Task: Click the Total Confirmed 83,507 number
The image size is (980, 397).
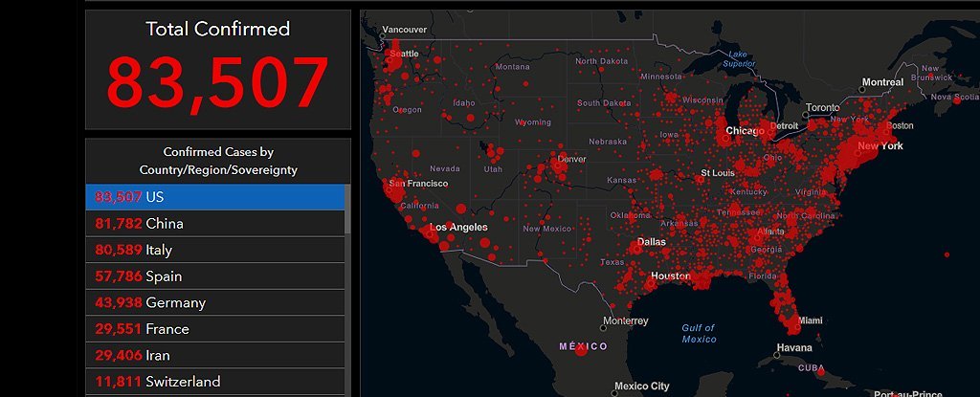Action: coord(217,84)
